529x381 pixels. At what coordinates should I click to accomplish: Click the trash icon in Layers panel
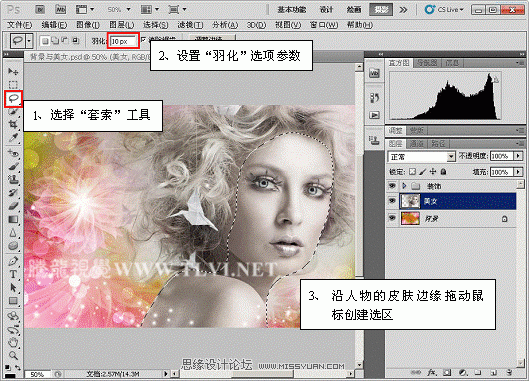(509, 373)
